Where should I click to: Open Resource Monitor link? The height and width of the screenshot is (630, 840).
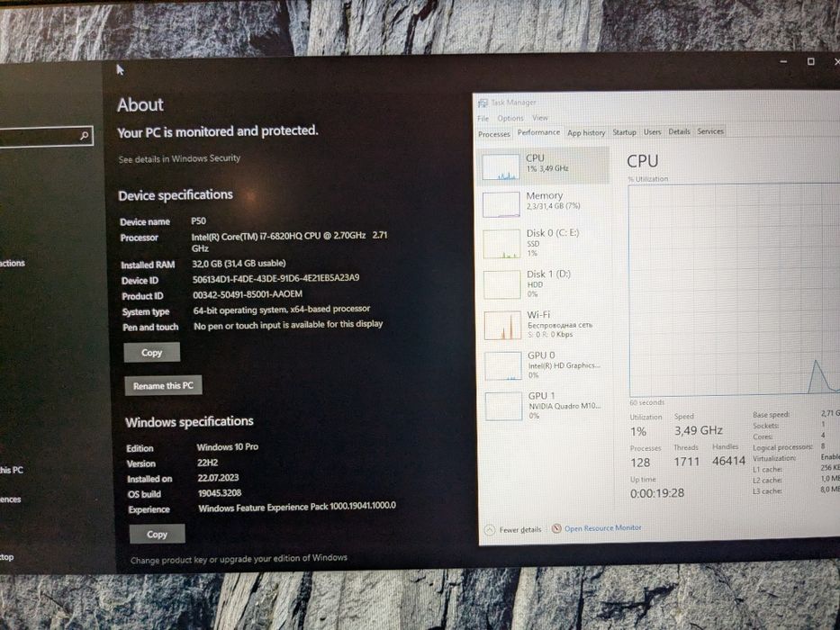pos(602,527)
